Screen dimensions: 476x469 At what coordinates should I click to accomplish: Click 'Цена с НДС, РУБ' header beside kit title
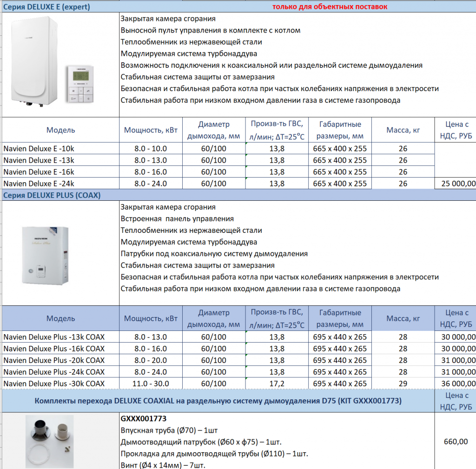456,401
